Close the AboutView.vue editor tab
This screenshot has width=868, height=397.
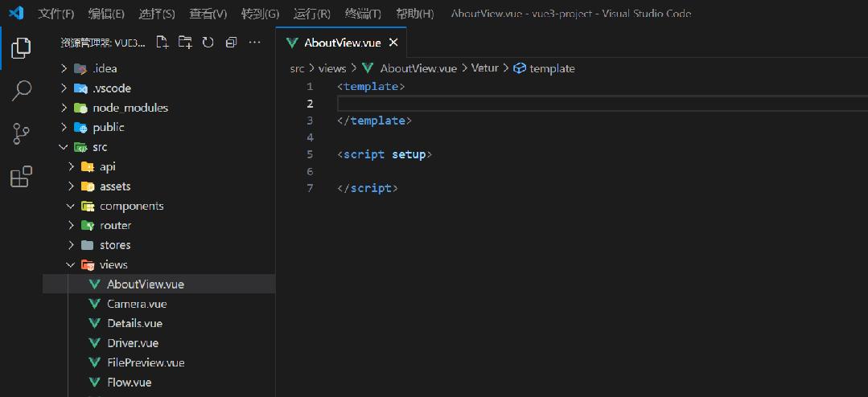coord(393,43)
